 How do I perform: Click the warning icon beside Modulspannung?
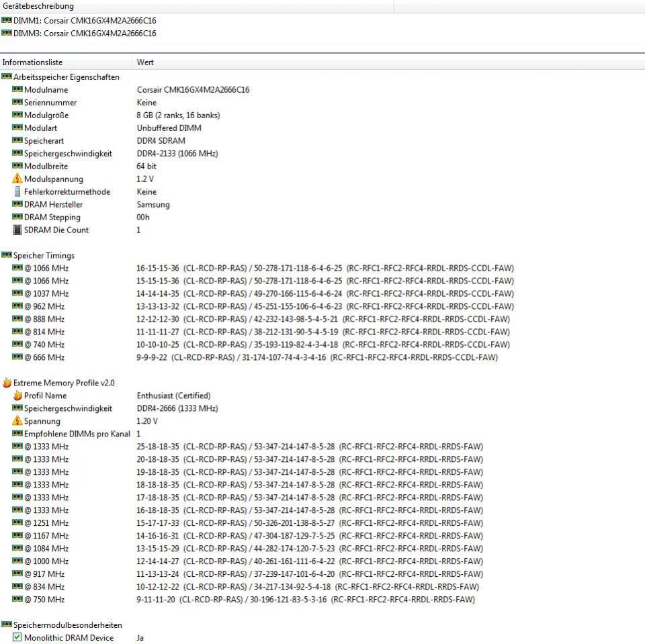[17, 179]
